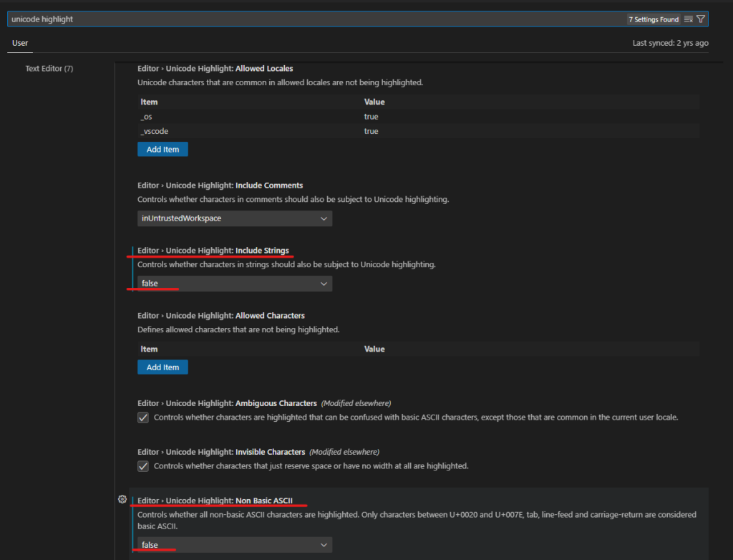Screen dimensions: 733x560
Task: Uncheck the Ambiguous Characters checkbox
Action: (143, 417)
